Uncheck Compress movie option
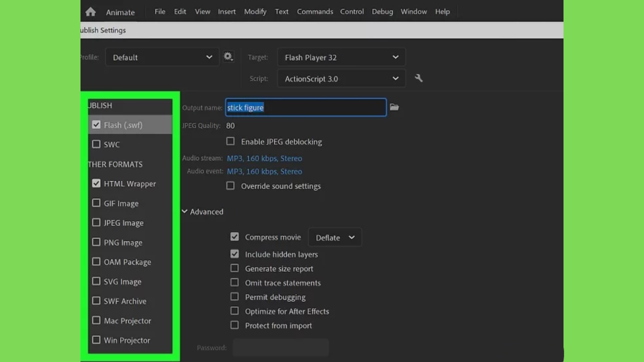 click(x=235, y=237)
